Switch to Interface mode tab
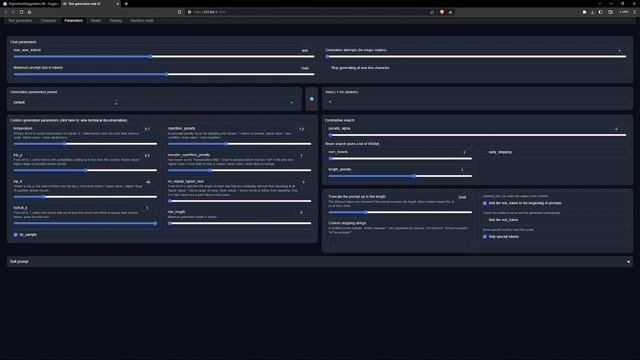Screen dimensions: 640x360 point(142,20)
